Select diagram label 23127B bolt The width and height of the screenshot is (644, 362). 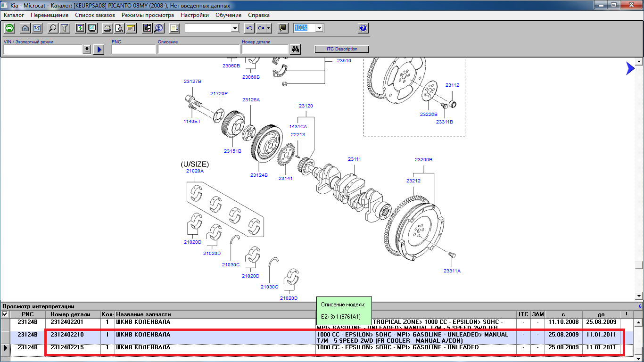tap(192, 82)
